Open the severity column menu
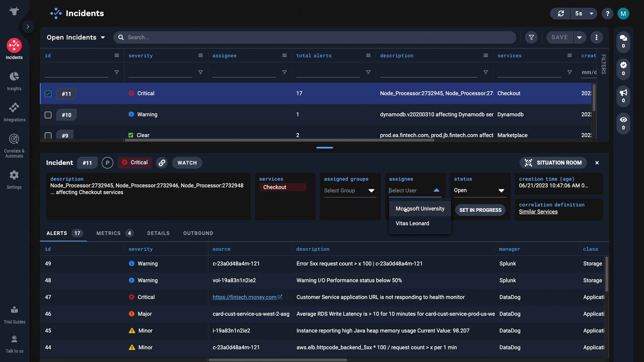644x362 pixels. (200, 56)
